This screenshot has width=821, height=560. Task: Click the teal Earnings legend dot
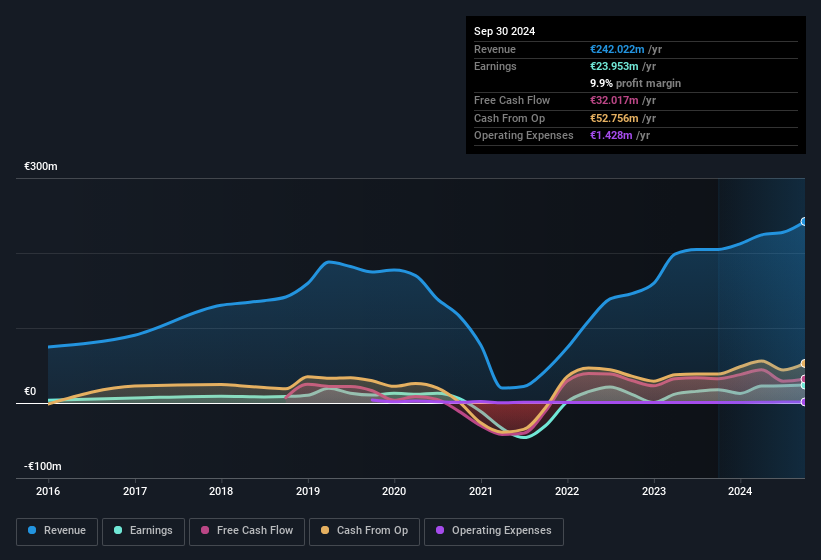[119, 531]
